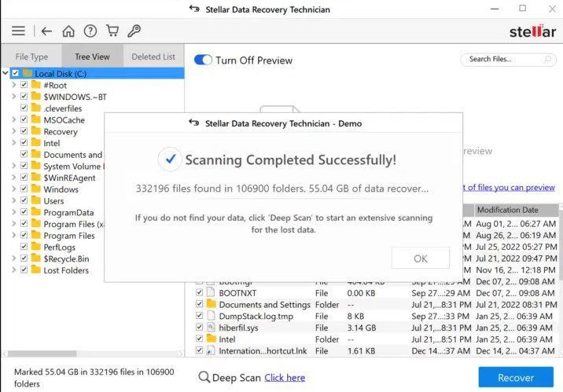Open the Help question mark icon
Viewport: 563px width, 392px height.
pos(90,31)
